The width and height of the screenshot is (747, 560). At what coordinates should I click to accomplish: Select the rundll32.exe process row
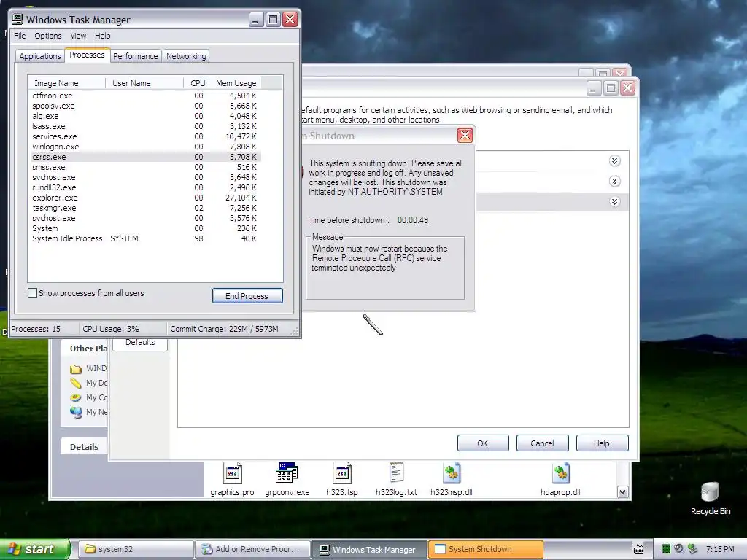click(144, 187)
